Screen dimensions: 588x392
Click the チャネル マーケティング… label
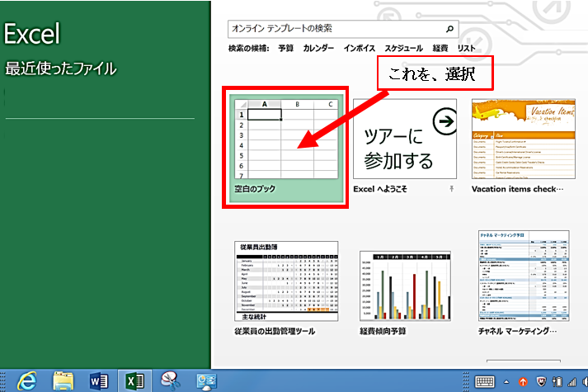(x=517, y=331)
